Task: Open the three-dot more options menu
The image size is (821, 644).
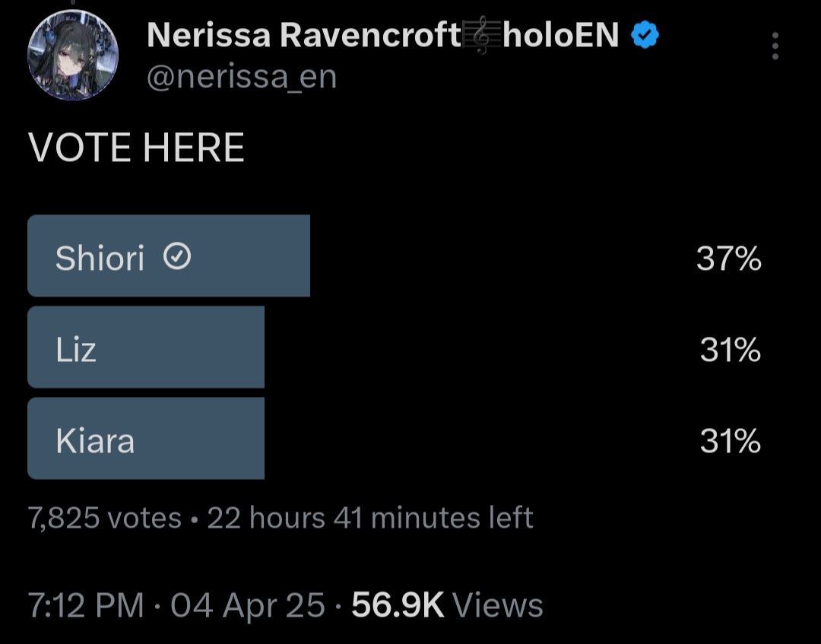Action: click(775, 46)
